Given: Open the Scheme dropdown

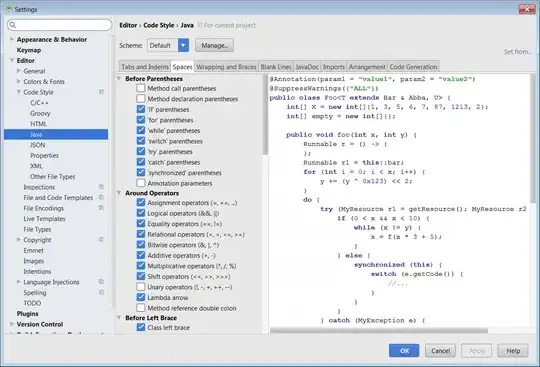Looking at the screenshot, I should click(x=183, y=45).
